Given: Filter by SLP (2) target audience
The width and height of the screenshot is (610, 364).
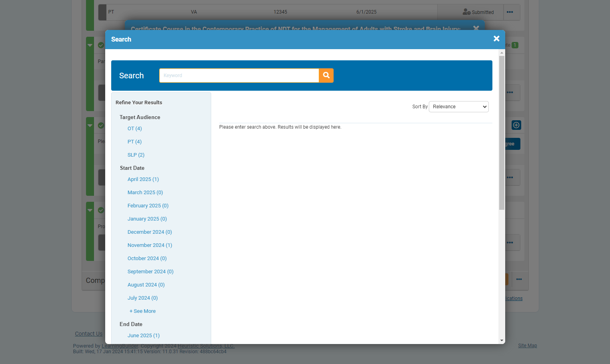Looking at the screenshot, I should click(x=136, y=155).
